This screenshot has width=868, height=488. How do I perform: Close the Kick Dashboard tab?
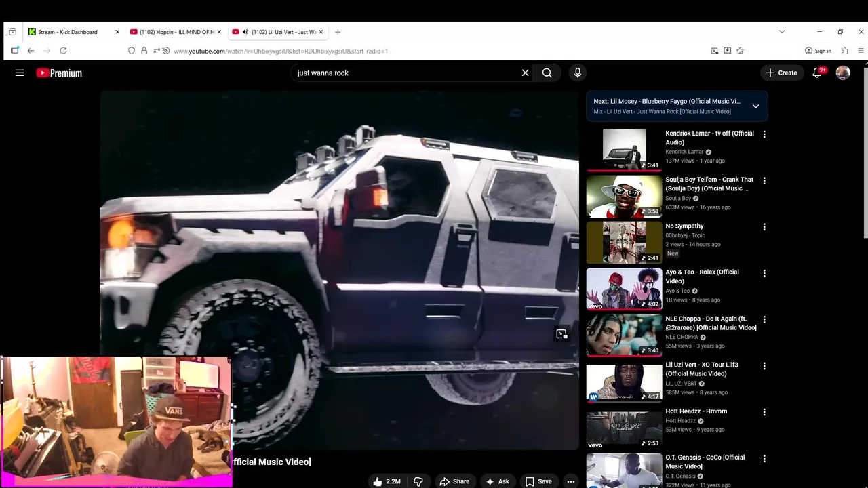click(117, 32)
